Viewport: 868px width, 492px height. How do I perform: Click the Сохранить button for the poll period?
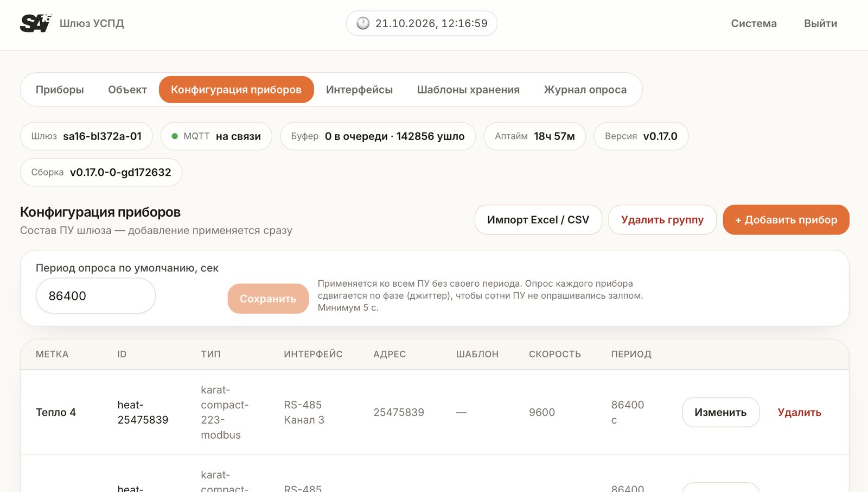point(268,299)
